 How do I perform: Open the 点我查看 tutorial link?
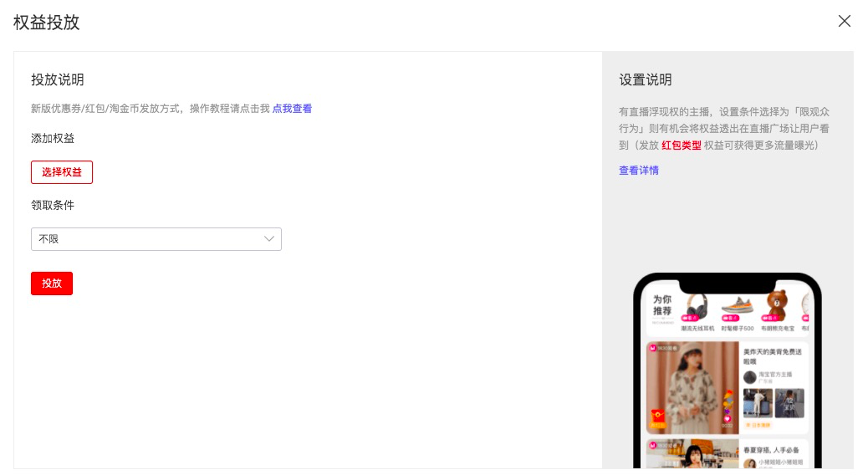pyautogui.click(x=292, y=109)
